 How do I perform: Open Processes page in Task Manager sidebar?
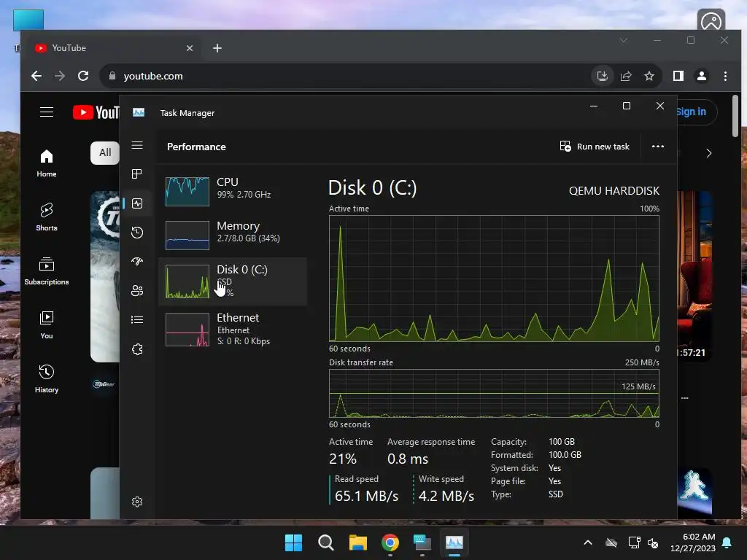(x=137, y=174)
